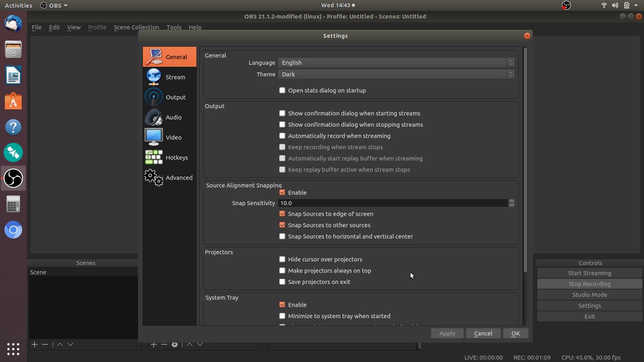
Task: Open the Wi-Fi status icon
Action: 604,5
